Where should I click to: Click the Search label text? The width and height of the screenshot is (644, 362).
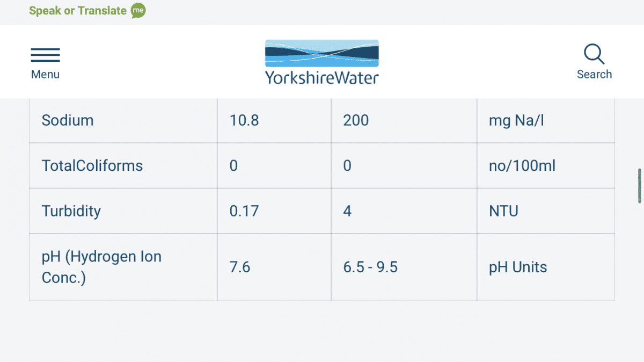coord(594,74)
